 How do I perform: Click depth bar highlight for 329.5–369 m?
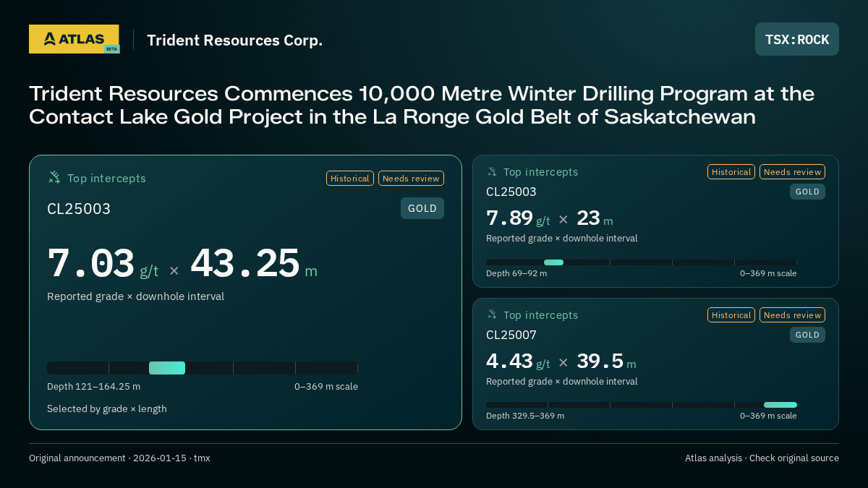click(x=780, y=405)
